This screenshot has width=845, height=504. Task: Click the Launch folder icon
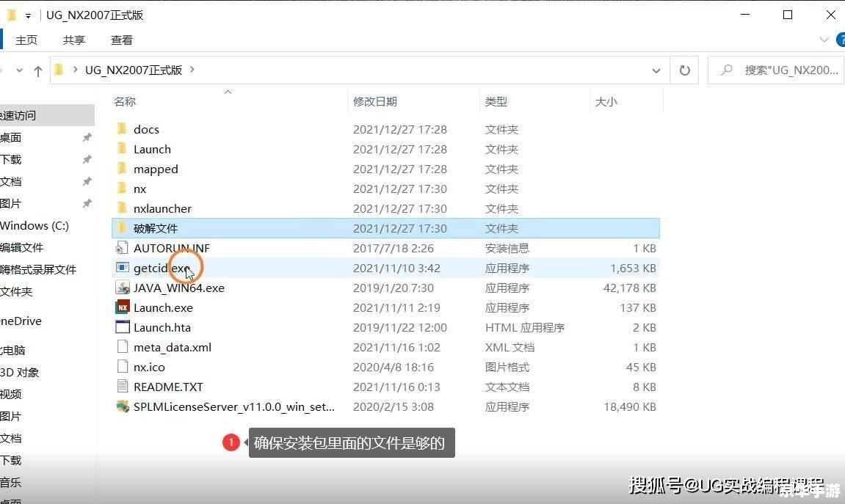[x=123, y=149]
